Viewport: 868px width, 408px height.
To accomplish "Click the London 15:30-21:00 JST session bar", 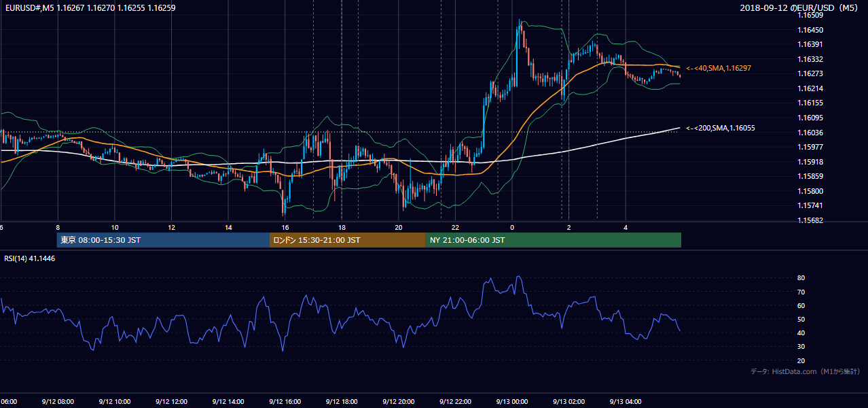I will [348, 240].
